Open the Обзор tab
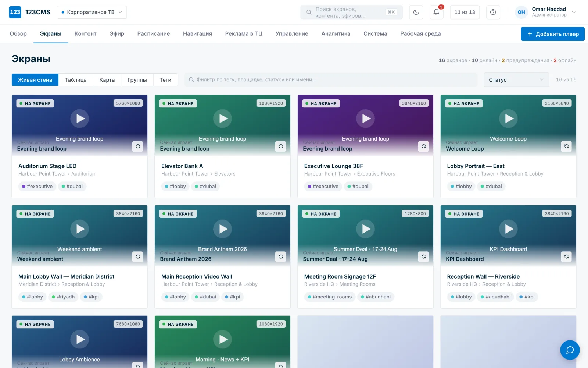 [x=18, y=33]
